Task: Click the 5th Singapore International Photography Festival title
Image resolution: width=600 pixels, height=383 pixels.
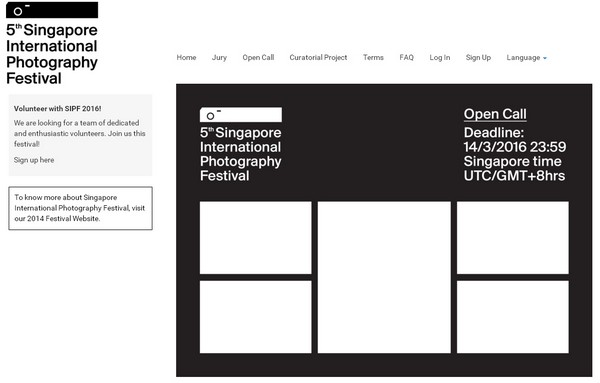Action: (52, 54)
